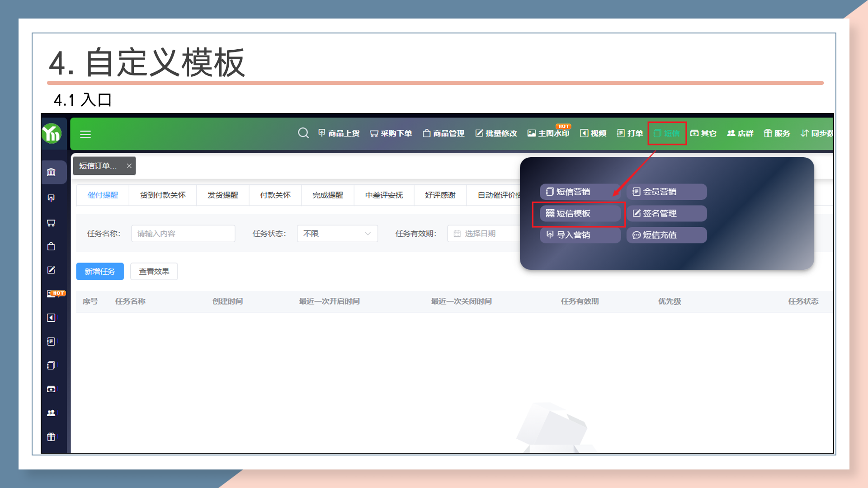Click the two-people group sidebar icon
Screen dimensions: 868x488
point(51,413)
